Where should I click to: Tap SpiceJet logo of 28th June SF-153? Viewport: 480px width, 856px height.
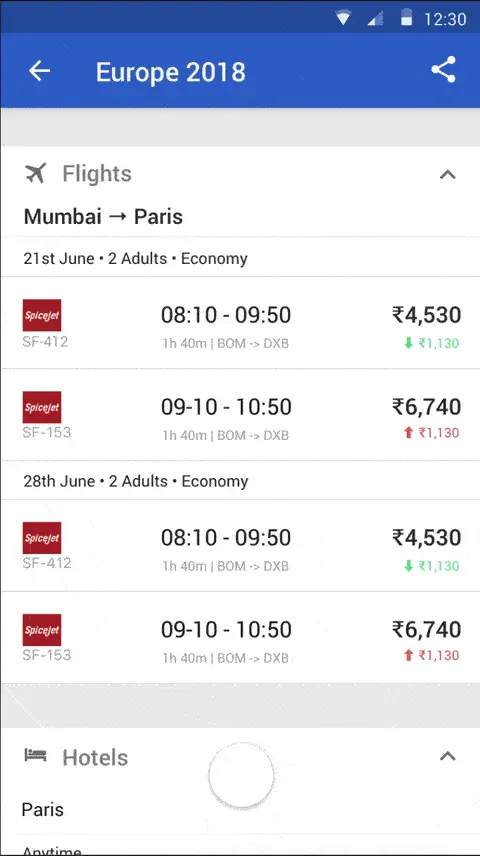(42, 629)
